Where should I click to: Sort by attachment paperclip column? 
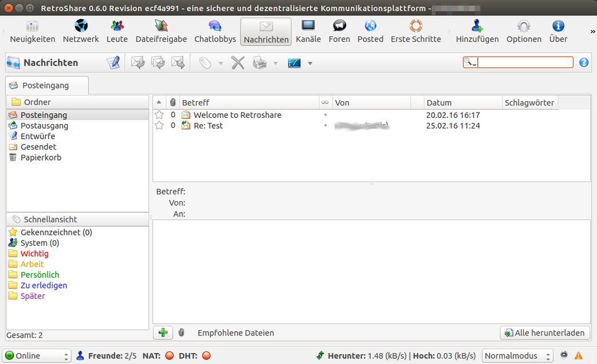tap(173, 102)
